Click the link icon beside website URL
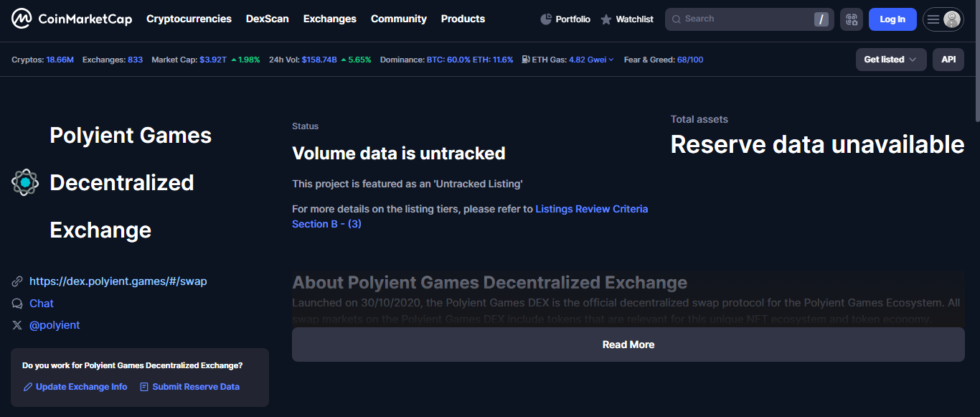Image resolution: width=980 pixels, height=417 pixels. [17, 281]
